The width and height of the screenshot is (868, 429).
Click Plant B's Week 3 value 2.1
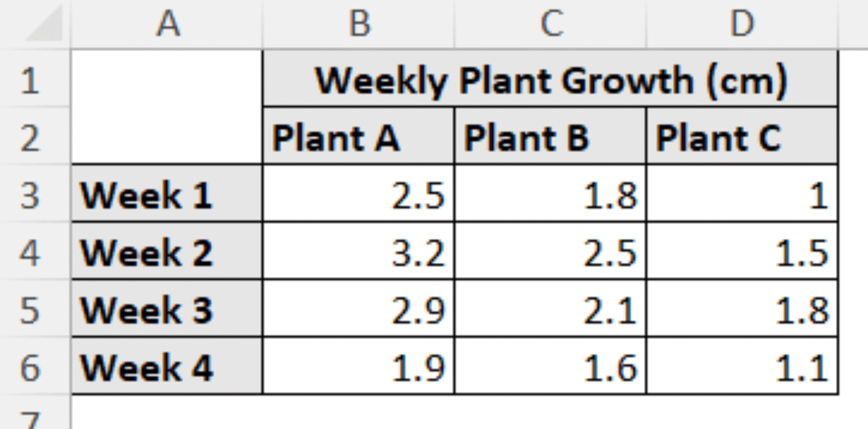pyautogui.click(x=551, y=309)
